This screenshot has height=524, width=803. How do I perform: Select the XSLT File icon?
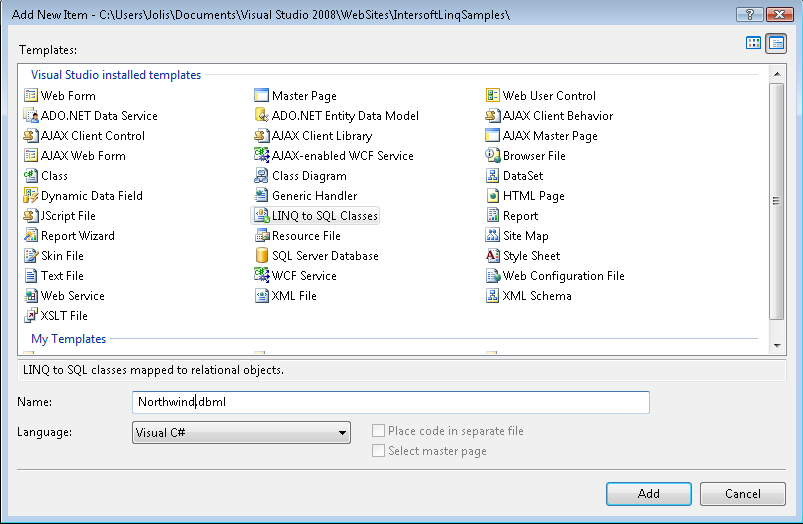coord(31,315)
